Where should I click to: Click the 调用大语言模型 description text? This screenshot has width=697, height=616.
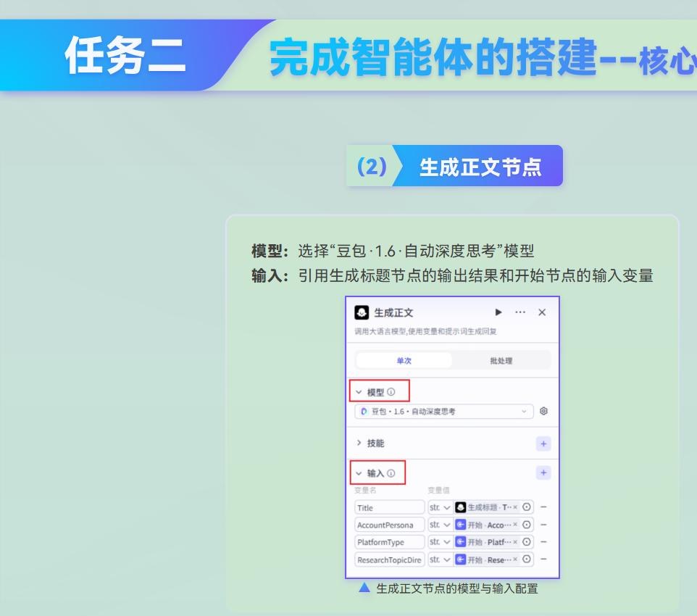click(x=425, y=331)
